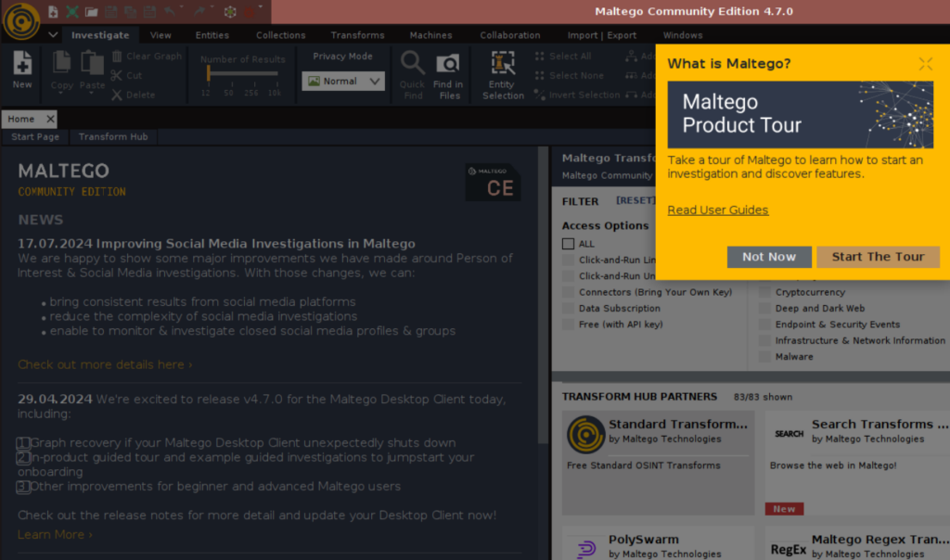Toggle the Cryptocurrency checkbox
The image size is (950, 560).
[x=764, y=292]
